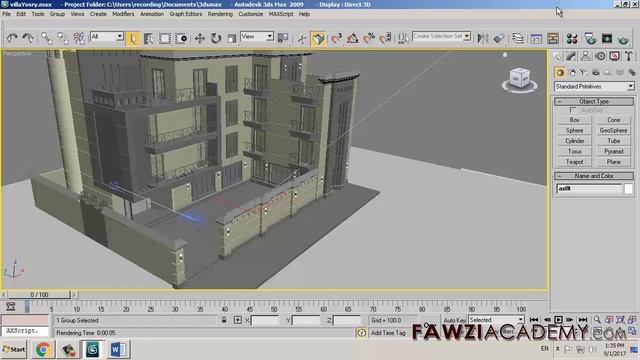Viewport: 640px width, 360px height.
Task: Click the Align tool icon
Action: 499,38
